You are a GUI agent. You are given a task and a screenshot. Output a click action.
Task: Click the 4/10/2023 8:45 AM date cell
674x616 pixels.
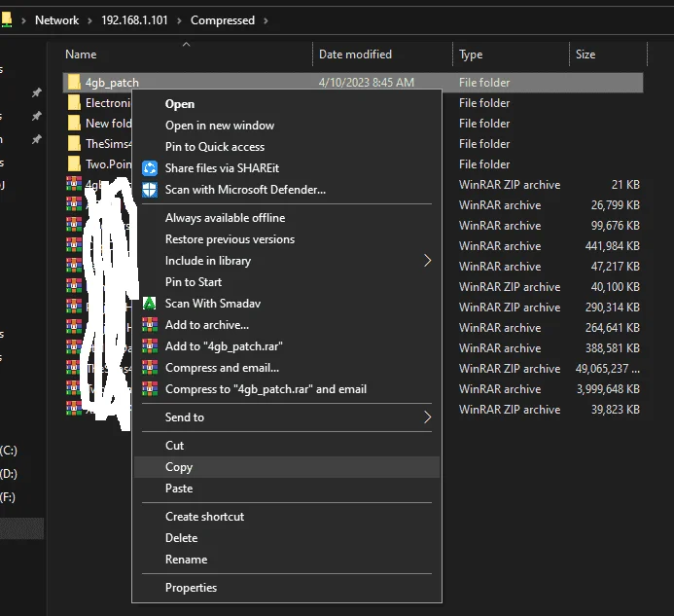point(367,82)
